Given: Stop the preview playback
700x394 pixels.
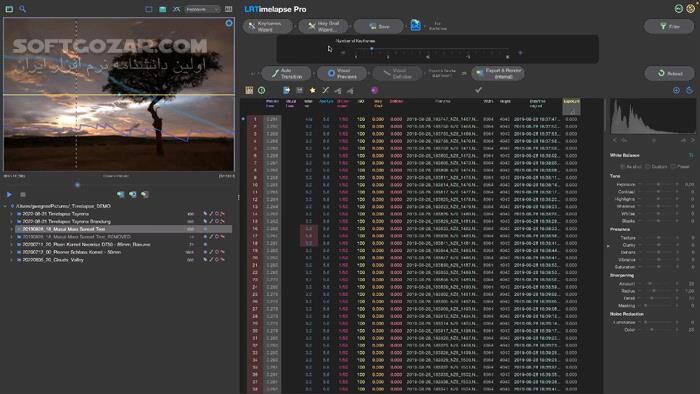Looking at the screenshot, I should pos(23,195).
